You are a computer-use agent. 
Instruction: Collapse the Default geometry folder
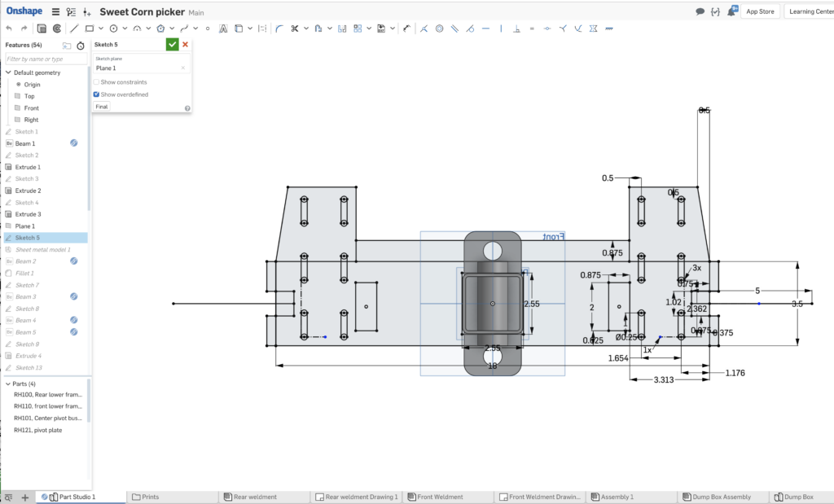8,72
